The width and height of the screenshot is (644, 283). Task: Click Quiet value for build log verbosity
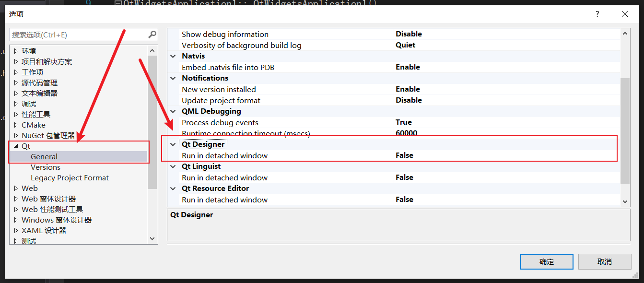coord(406,45)
